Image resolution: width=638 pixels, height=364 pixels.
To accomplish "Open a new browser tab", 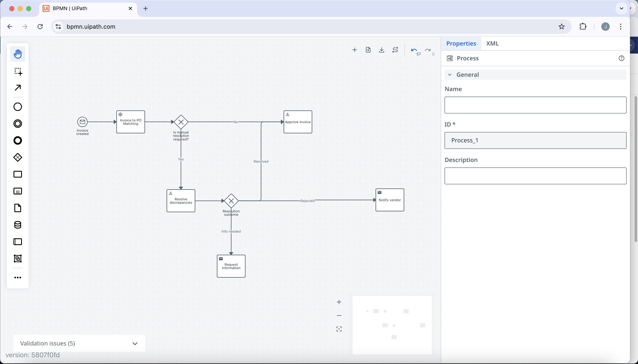I will (x=146, y=8).
